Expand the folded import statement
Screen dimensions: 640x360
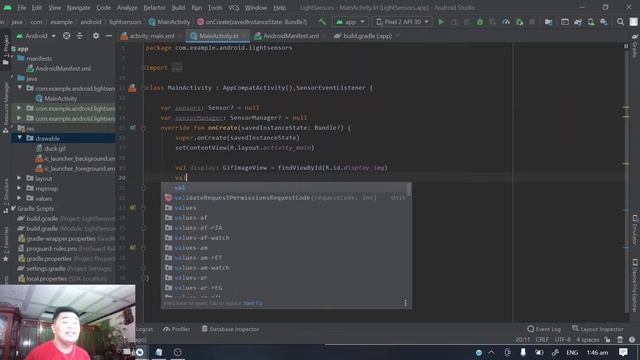point(177,68)
